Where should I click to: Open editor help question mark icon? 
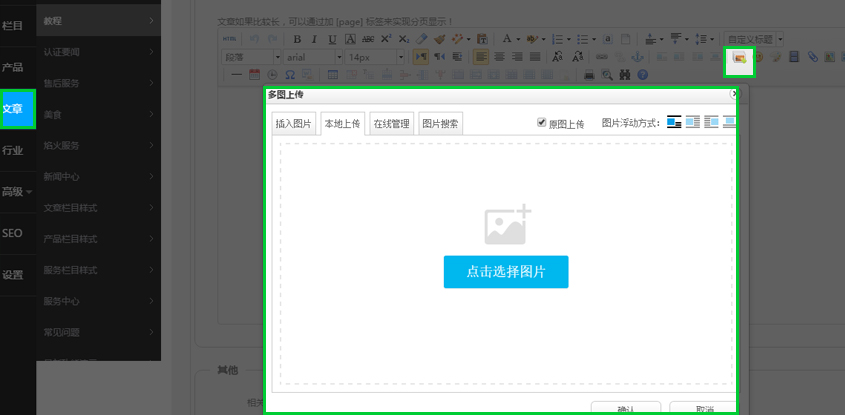click(x=642, y=75)
